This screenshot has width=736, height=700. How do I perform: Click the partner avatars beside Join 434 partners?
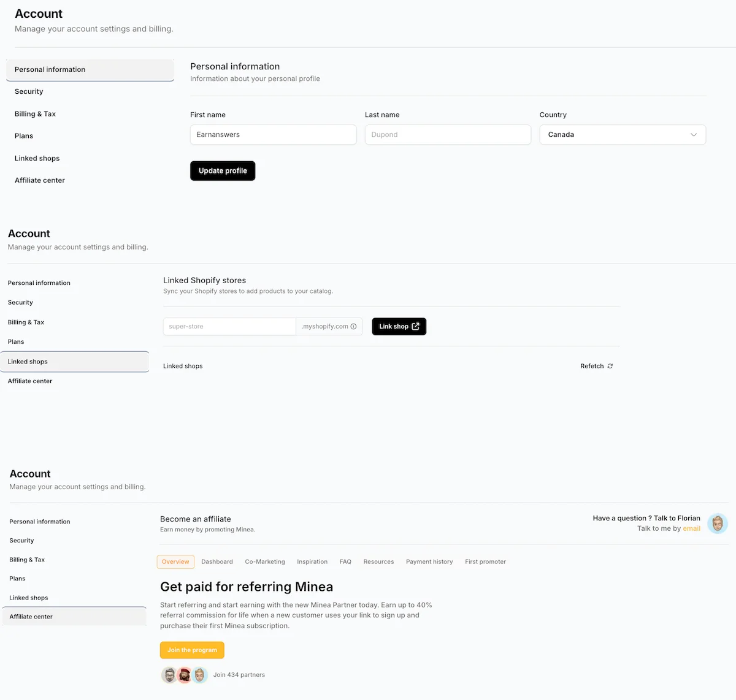pyautogui.click(x=185, y=675)
